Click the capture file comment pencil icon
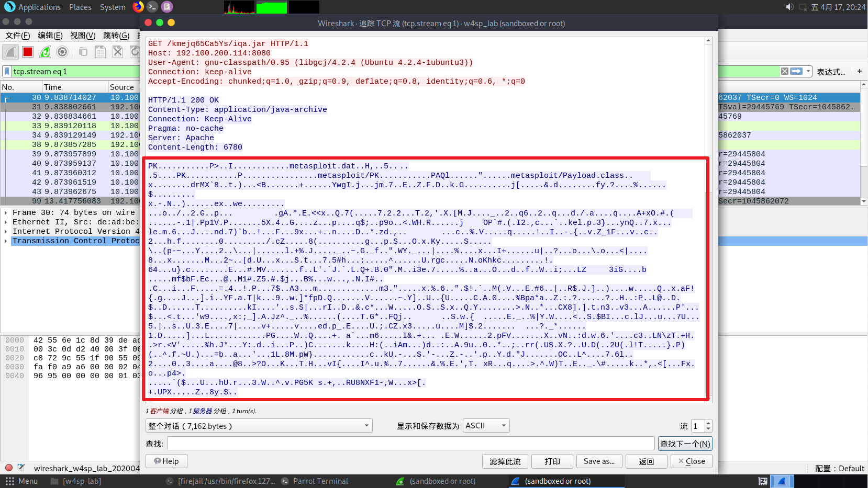 click(x=21, y=468)
